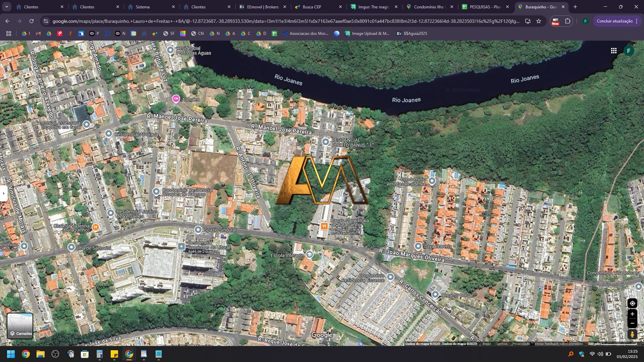The image size is (644, 362).
Task: Open the Privacidade footer link
Action: tap(521, 344)
